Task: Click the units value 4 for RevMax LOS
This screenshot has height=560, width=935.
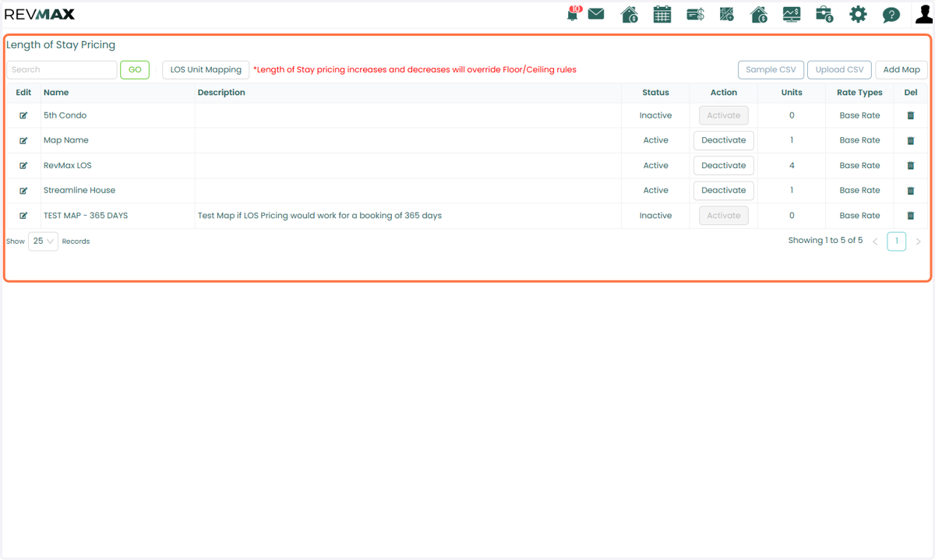Action: (x=792, y=165)
